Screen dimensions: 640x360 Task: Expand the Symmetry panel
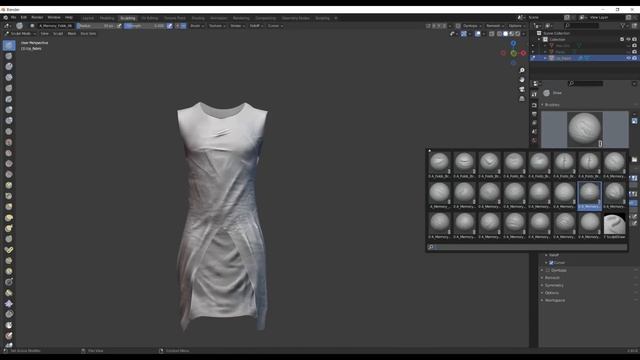(x=554, y=285)
